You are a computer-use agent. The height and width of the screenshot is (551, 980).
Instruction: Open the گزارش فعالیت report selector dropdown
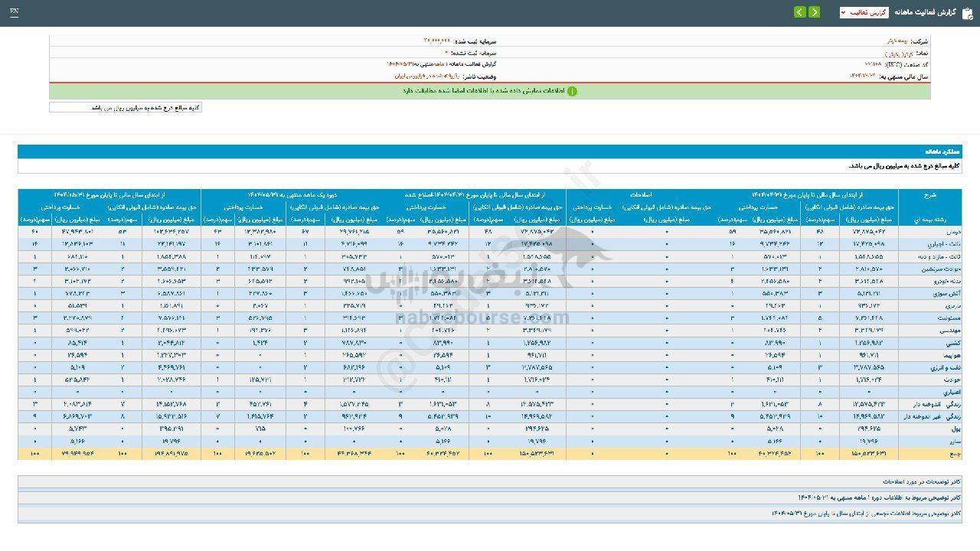pos(864,12)
